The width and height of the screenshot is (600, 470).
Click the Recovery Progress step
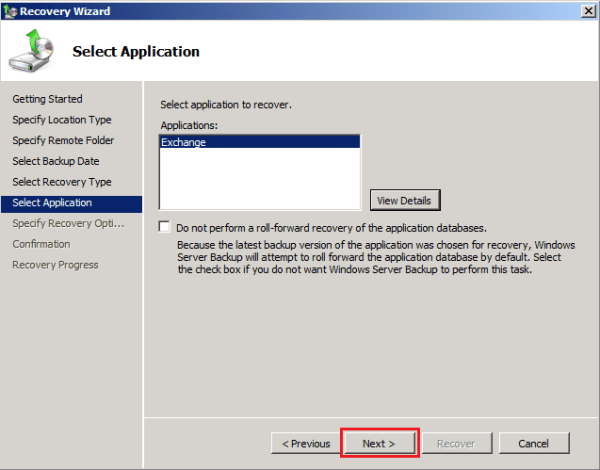pos(55,265)
